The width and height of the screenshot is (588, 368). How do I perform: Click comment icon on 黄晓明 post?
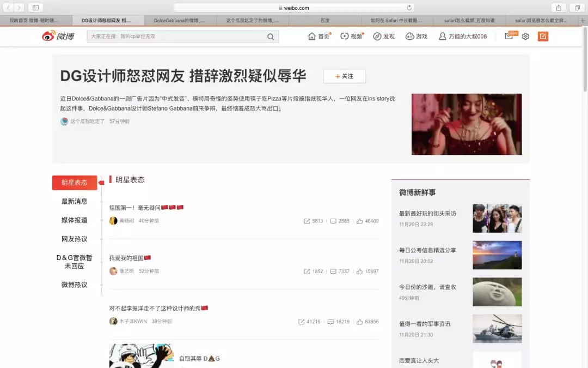click(x=333, y=221)
